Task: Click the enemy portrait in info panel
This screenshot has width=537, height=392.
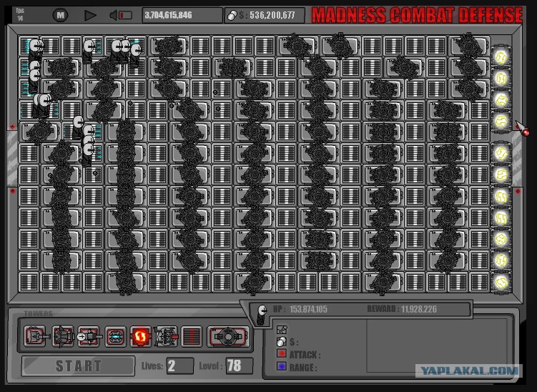Action: tap(262, 315)
